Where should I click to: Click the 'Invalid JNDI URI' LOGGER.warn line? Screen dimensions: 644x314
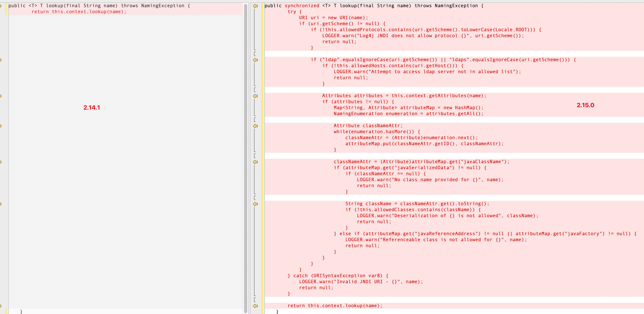360,282
